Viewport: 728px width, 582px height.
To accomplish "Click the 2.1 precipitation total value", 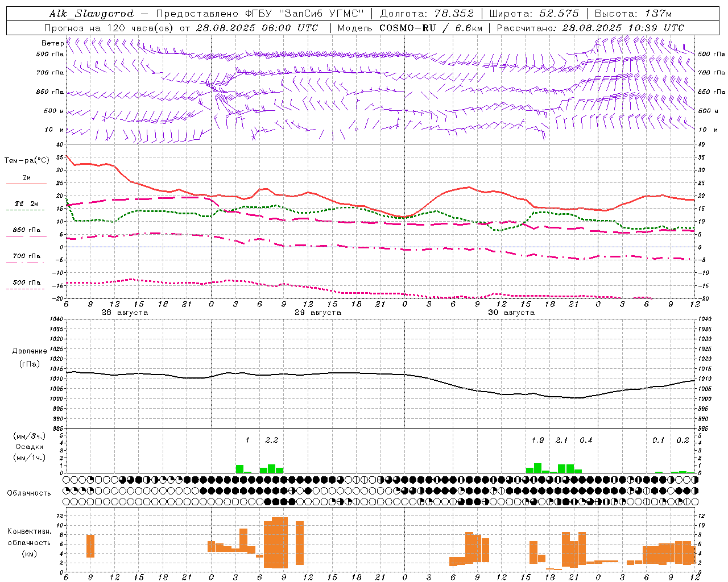I will tap(561, 440).
